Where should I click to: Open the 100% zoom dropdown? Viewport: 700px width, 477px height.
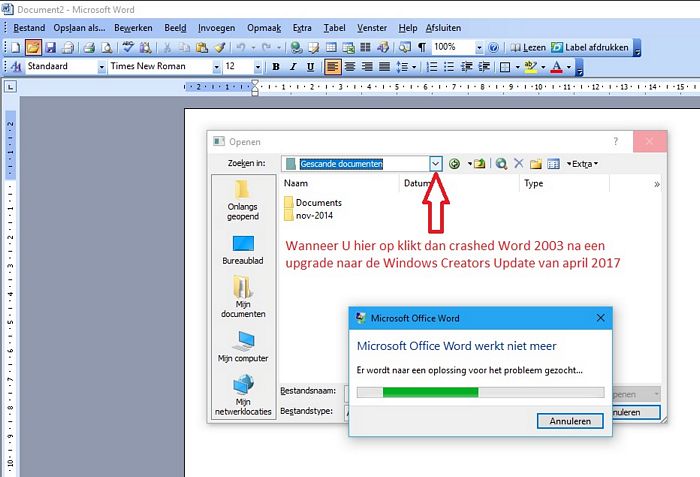(x=479, y=47)
